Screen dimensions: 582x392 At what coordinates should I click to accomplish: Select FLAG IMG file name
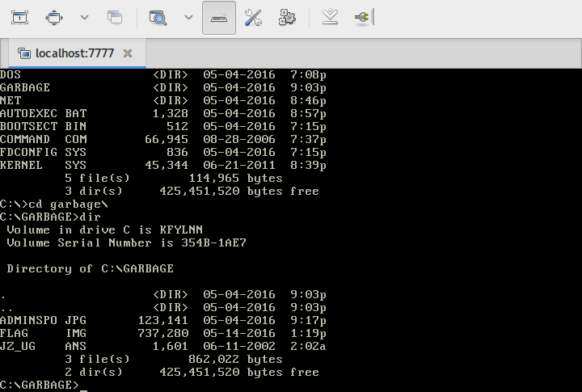click(x=44, y=333)
